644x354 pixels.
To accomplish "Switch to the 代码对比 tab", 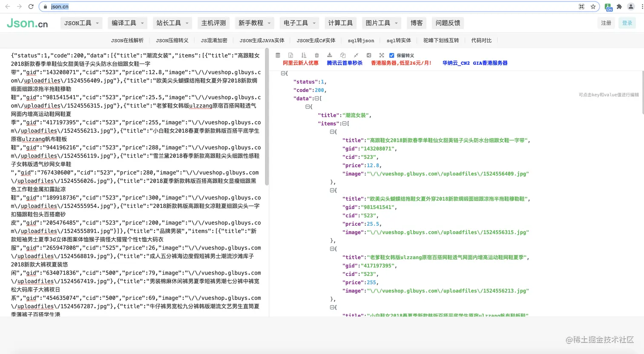I will [481, 40].
